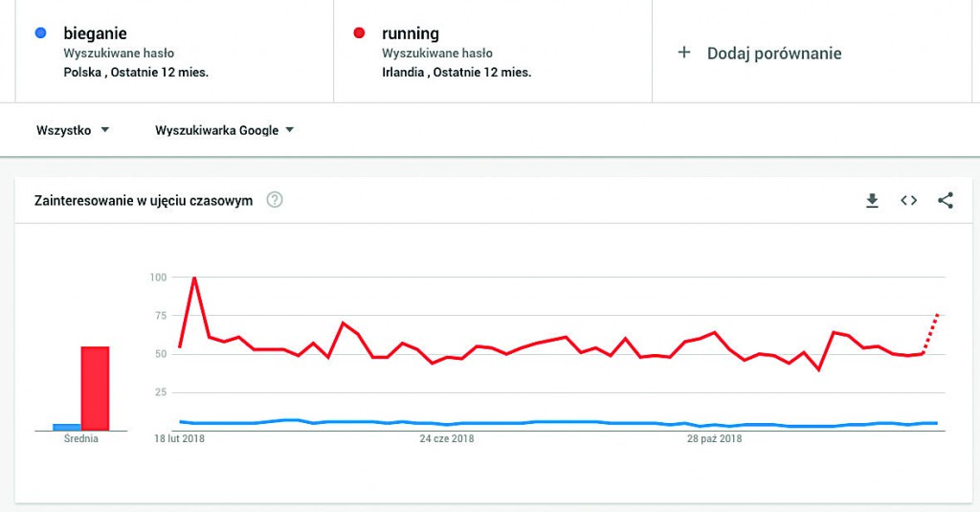Screen dimensions: 980x512
Task: Click the 24 cze 2018 date label
Action: click(x=447, y=439)
